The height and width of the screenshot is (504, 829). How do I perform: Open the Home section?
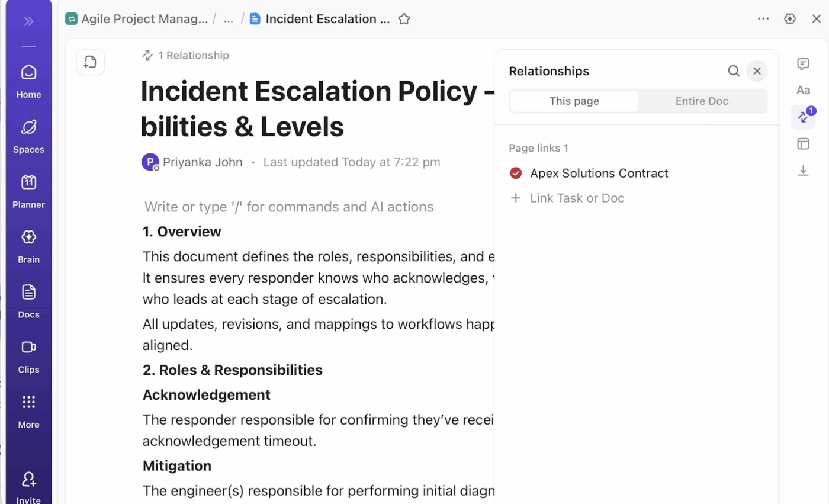[x=28, y=79]
